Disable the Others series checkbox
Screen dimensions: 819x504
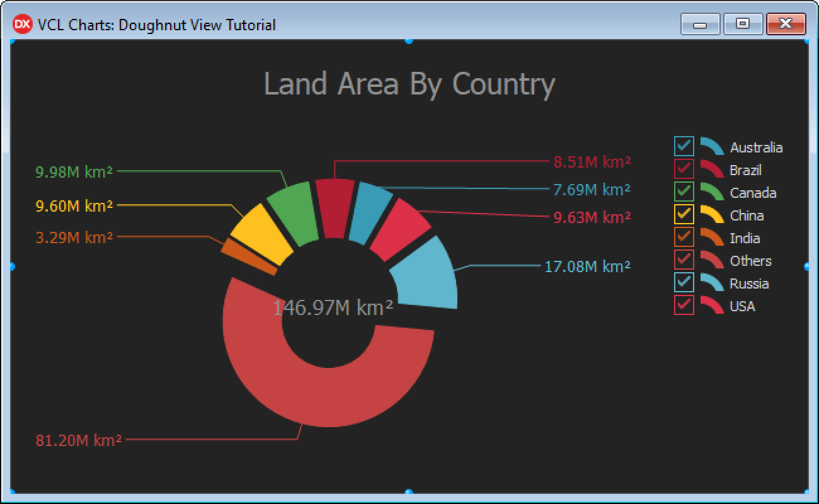click(x=684, y=260)
